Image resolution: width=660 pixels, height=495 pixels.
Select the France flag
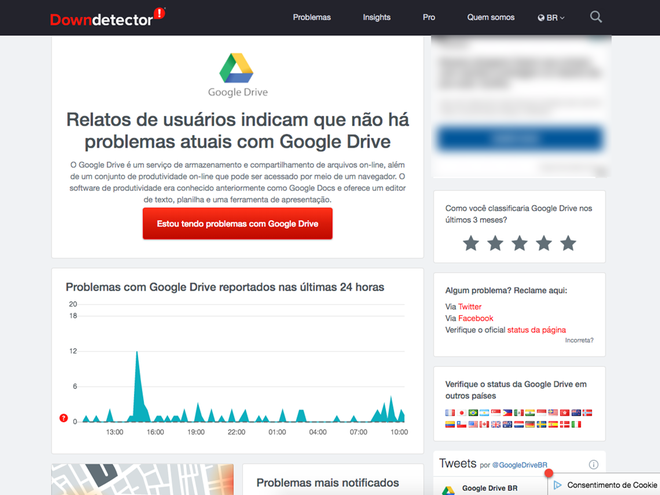[x=450, y=412]
